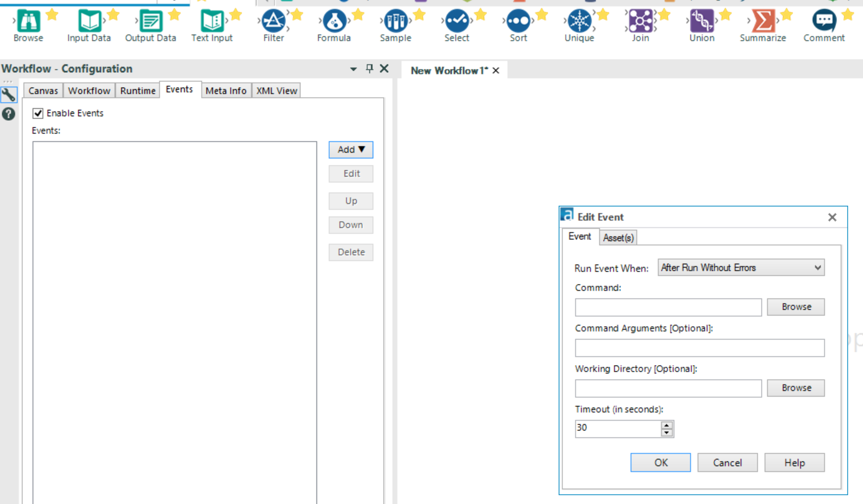863x504 pixels.
Task: Increase the Timeout value with the up stepper
Action: pyautogui.click(x=668, y=426)
